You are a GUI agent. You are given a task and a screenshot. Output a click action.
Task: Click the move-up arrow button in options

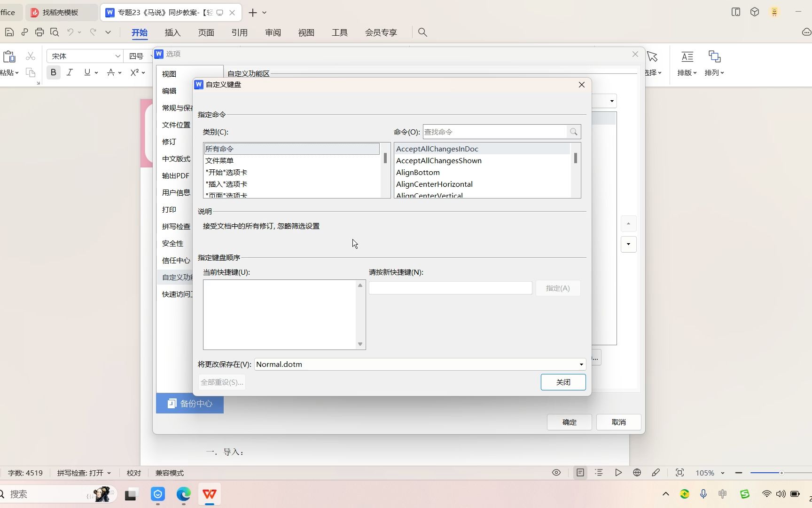click(628, 224)
